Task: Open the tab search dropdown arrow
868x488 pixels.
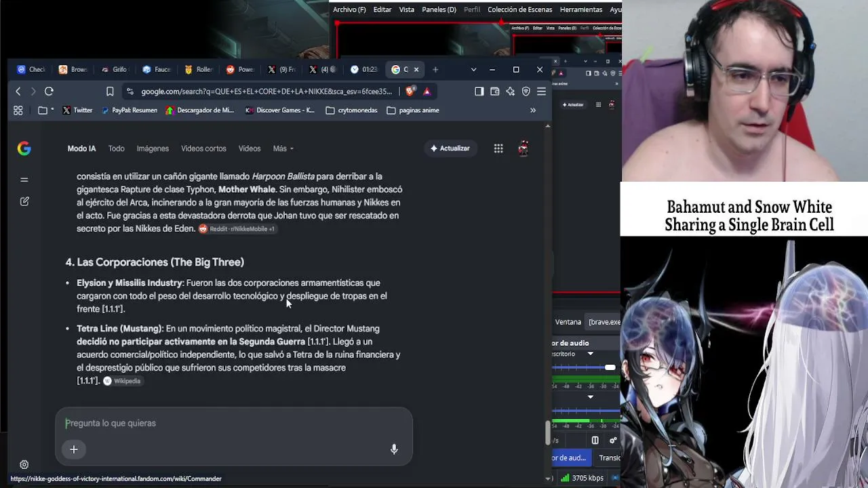Action: (x=473, y=69)
